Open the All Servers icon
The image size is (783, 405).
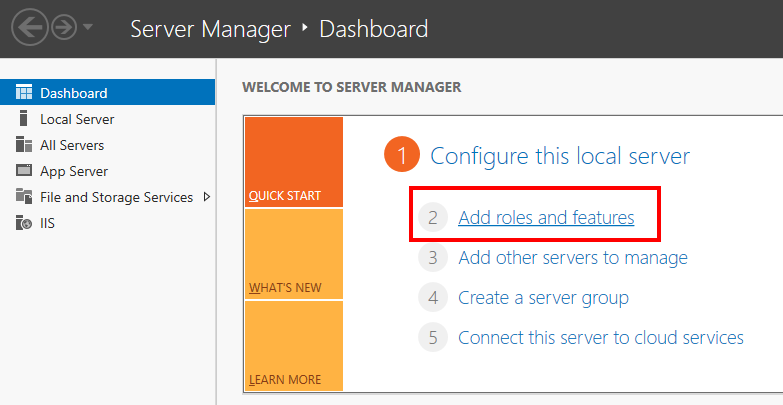(x=24, y=145)
